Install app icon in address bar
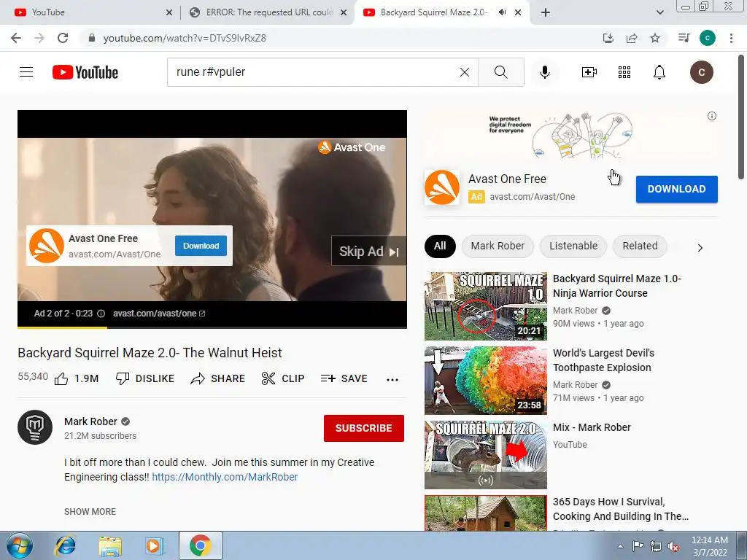Screen dimensions: 747x560 (608, 38)
